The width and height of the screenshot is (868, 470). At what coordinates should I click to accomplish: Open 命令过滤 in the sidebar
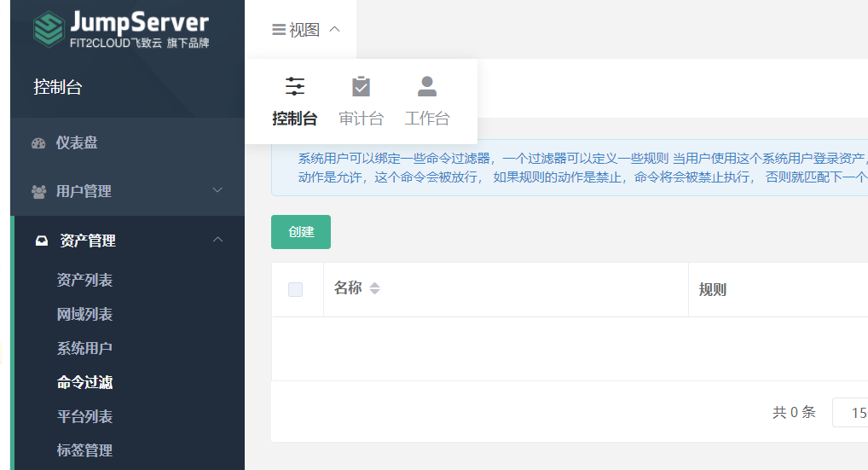tap(84, 382)
